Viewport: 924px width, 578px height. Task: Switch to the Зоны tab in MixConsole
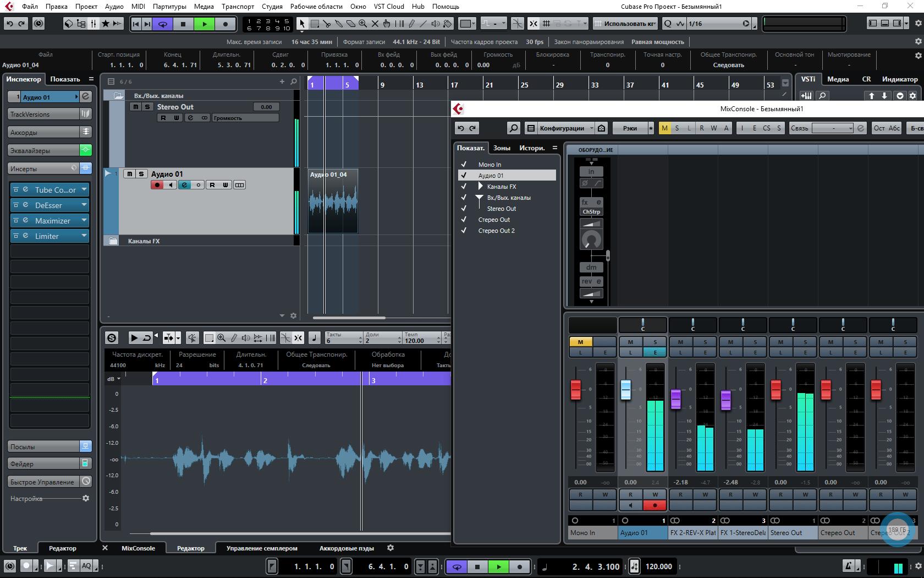501,148
